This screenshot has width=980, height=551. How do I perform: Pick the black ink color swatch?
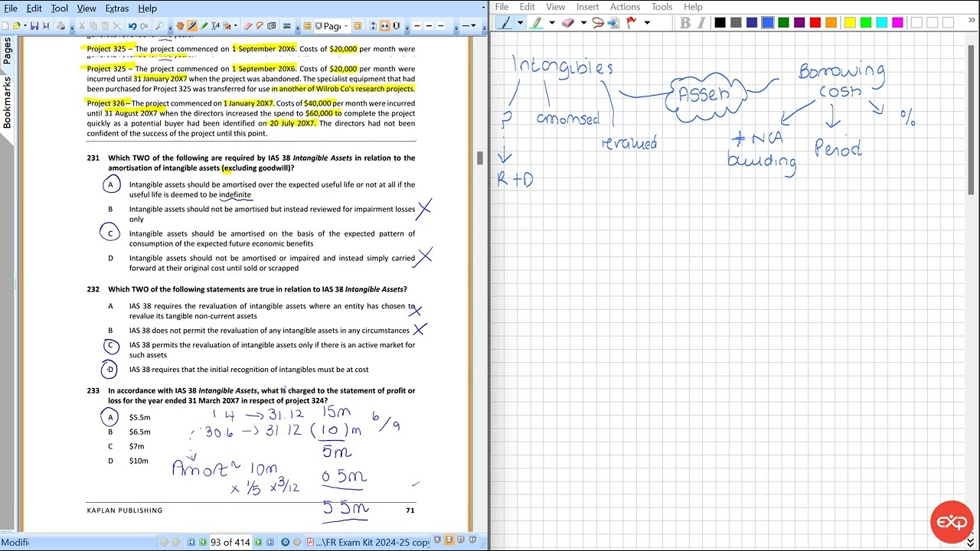(x=720, y=23)
